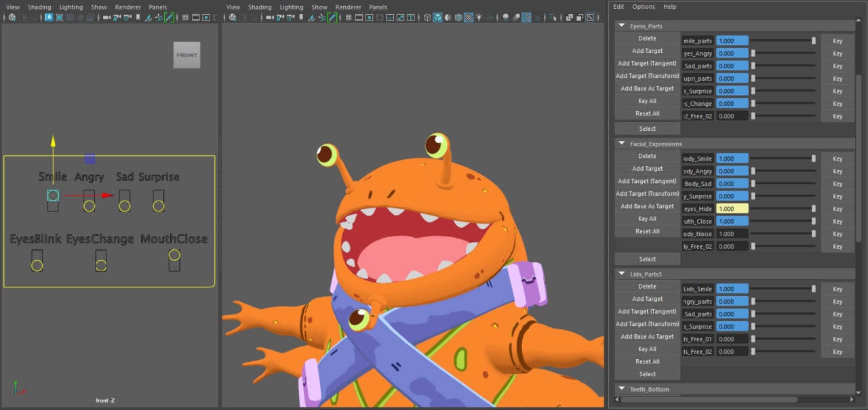Collapse the Facial_Expressions section
The width and height of the screenshot is (868, 410).
621,144
